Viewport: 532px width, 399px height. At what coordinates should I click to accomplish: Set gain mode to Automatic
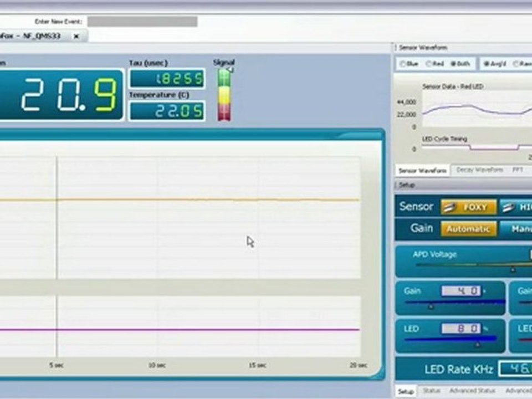click(469, 229)
